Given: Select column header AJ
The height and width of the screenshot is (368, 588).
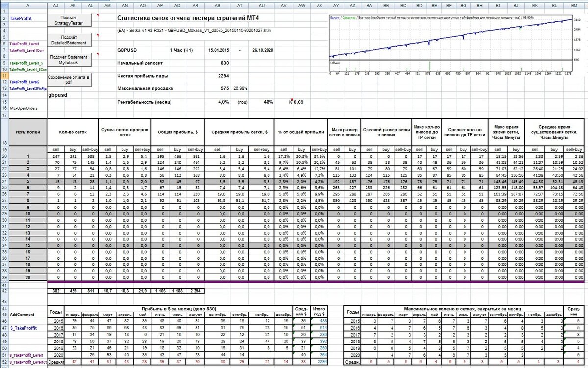Looking at the screenshot, I should coord(55,5).
